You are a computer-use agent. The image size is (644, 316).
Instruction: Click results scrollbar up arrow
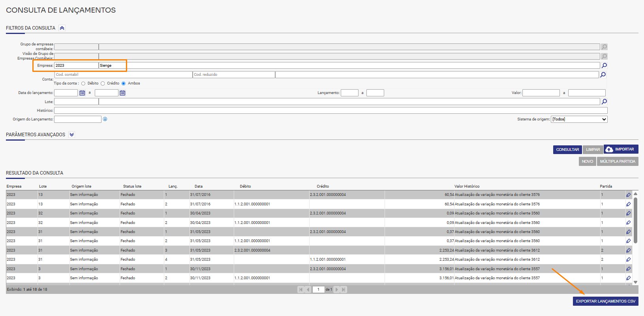coord(635,194)
